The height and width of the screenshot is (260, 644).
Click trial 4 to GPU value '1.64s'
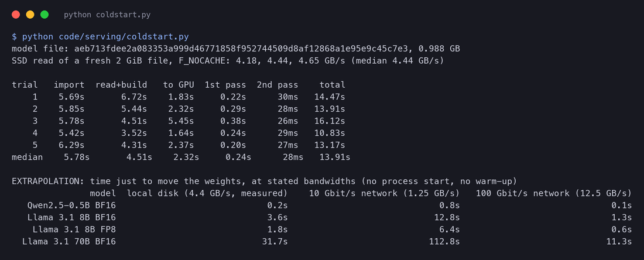pos(181,133)
